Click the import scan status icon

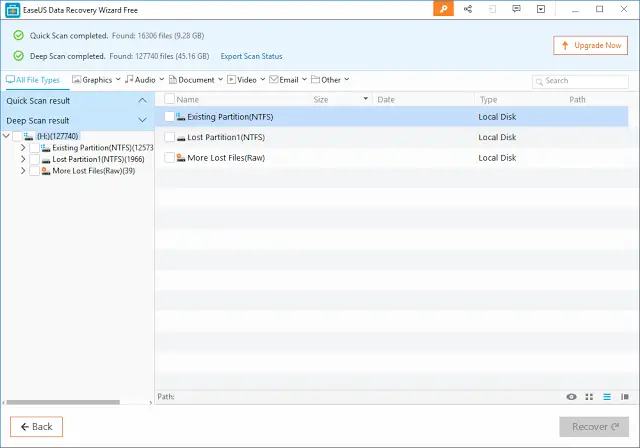click(493, 9)
